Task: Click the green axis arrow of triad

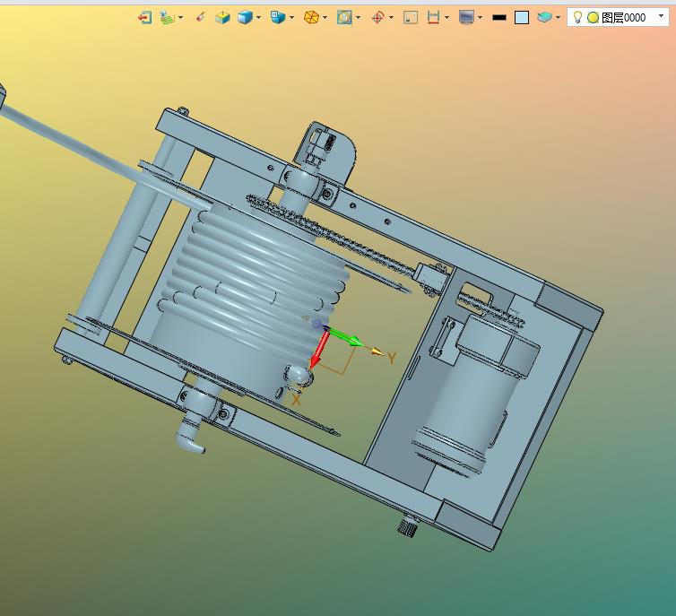Action: [x=345, y=337]
